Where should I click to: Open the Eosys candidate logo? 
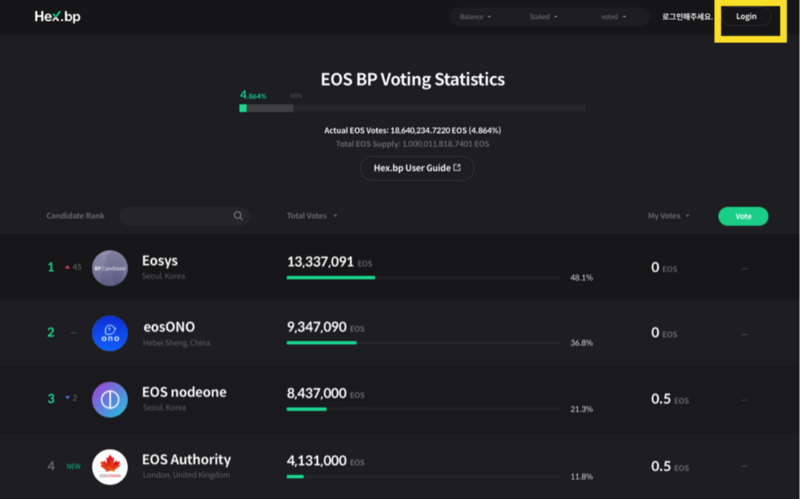(x=109, y=267)
